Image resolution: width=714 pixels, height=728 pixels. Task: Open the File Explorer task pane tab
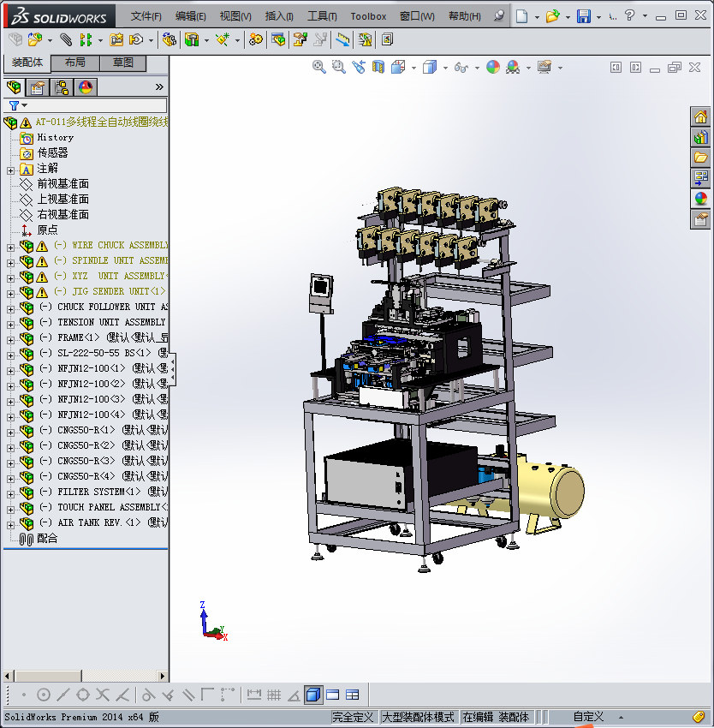coord(700,158)
